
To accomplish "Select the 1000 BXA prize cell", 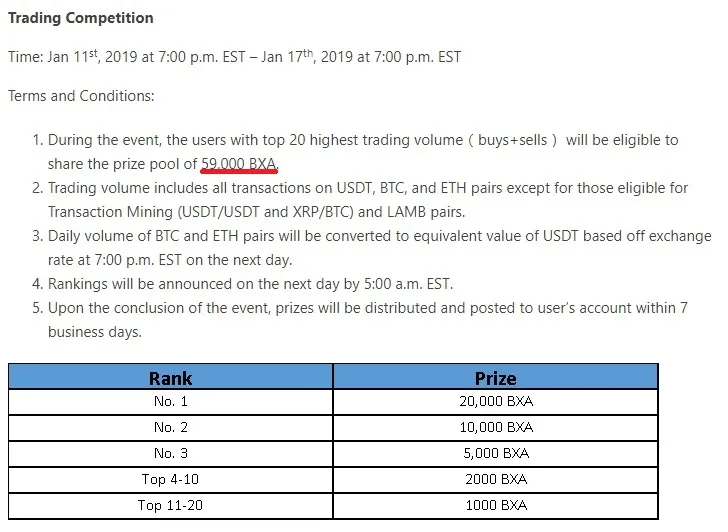I will (x=495, y=506).
